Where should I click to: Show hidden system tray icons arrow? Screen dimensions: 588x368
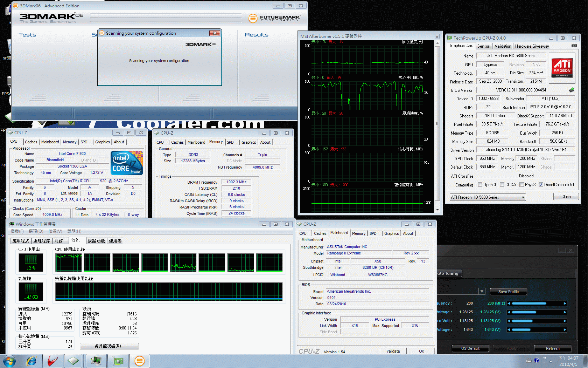tap(551, 361)
